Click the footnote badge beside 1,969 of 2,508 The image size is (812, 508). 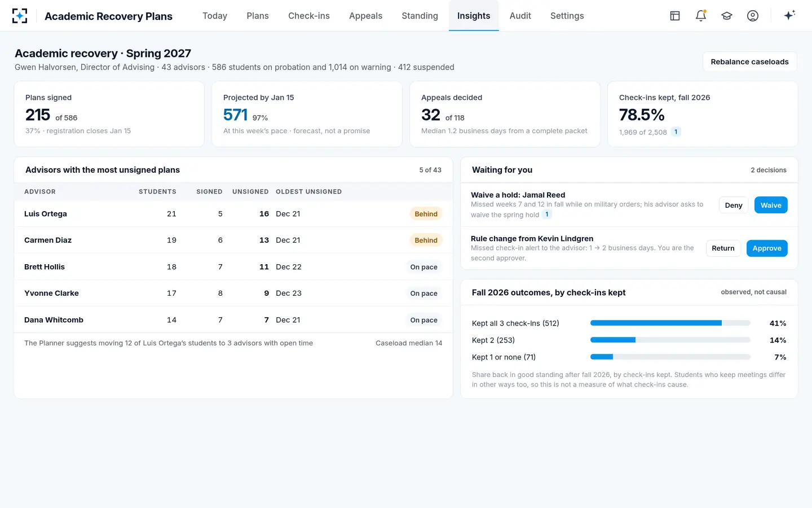pyautogui.click(x=676, y=132)
